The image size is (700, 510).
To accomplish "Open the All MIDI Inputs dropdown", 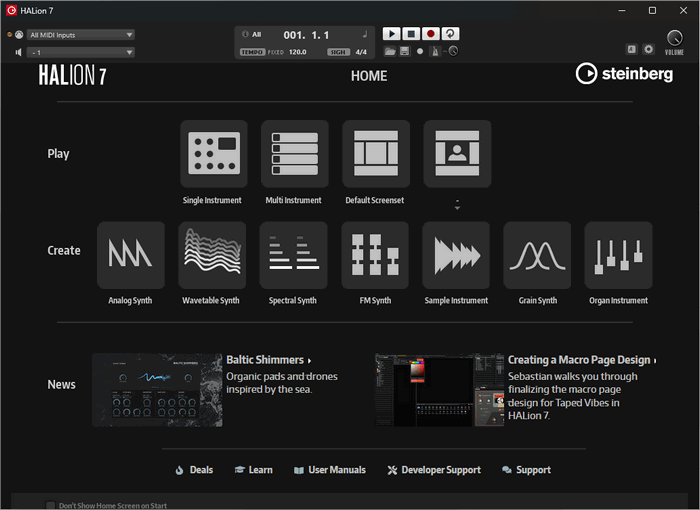I will [x=81, y=35].
